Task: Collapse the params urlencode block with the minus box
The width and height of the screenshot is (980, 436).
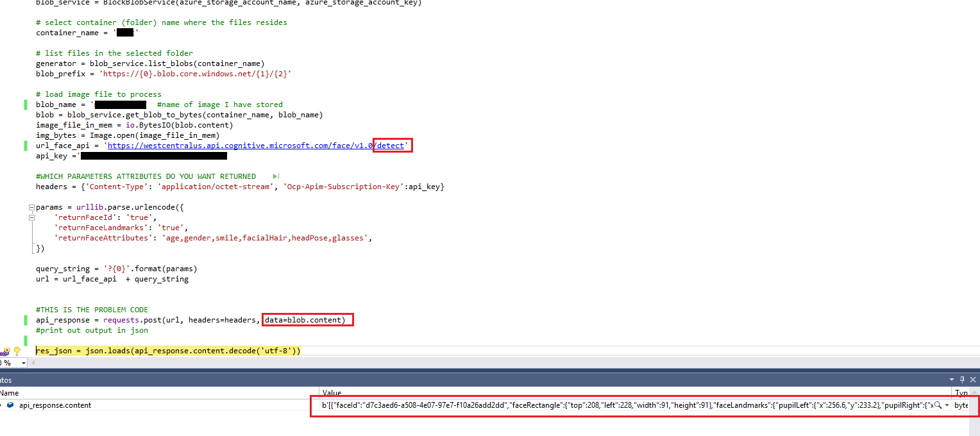Action: [31, 206]
